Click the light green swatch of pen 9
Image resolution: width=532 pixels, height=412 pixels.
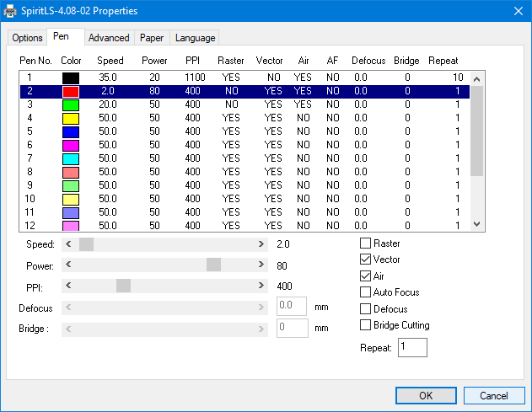(x=71, y=186)
